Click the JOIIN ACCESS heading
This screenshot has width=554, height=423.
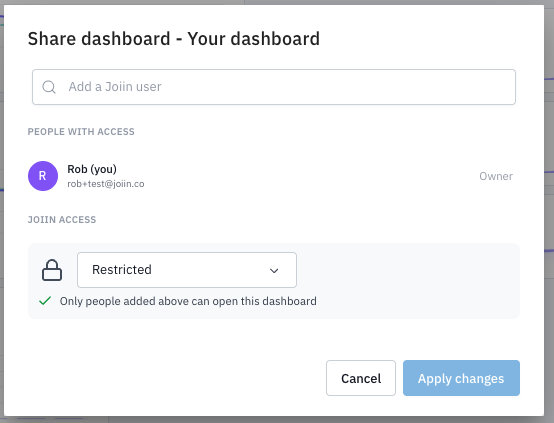62,220
